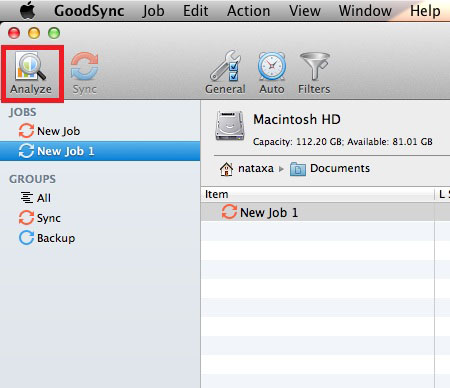Open the Help menu
This screenshot has width=450, height=388.
(x=425, y=11)
